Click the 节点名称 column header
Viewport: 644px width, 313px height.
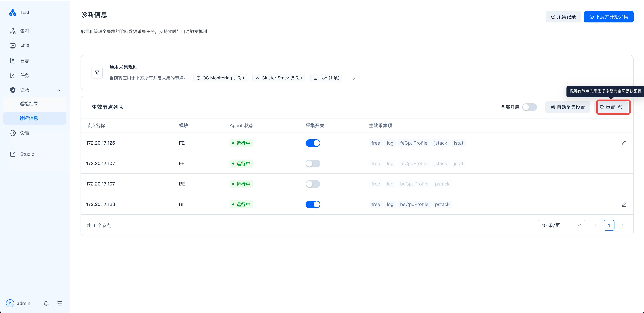pyautogui.click(x=95, y=126)
